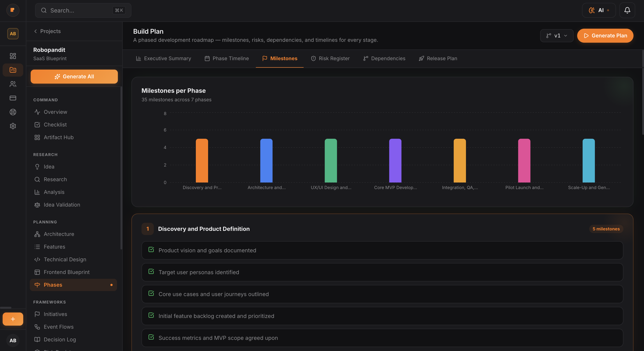
Task: Open the team members icon in left rail
Action: tap(13, 84)
